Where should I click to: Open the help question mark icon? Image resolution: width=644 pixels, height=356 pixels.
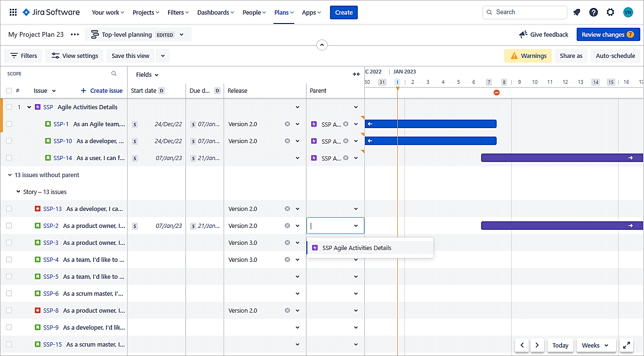click(593, 12)
